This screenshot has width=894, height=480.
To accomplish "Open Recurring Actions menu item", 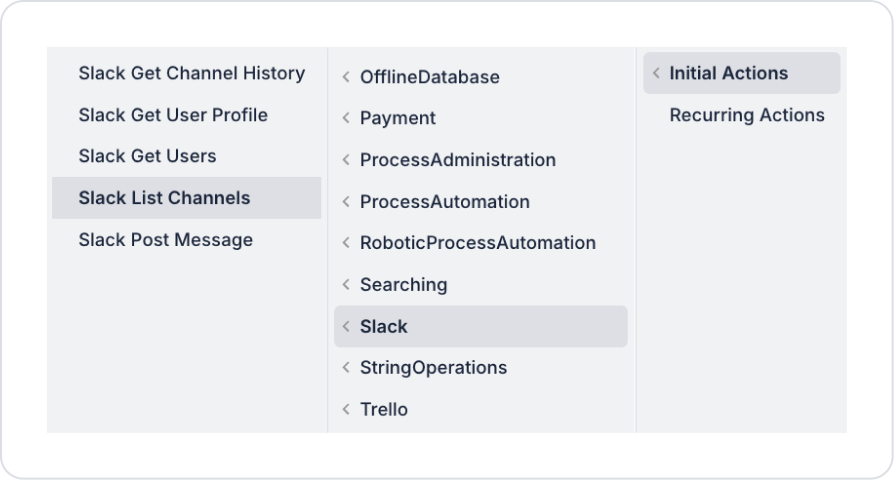I will [747, 115].
